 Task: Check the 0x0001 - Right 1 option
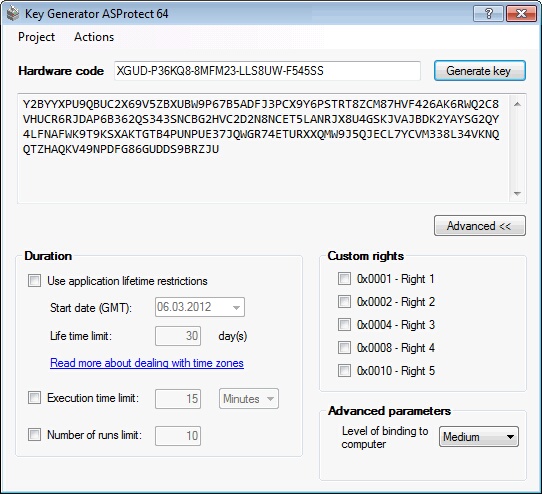[x=344, y=279]
